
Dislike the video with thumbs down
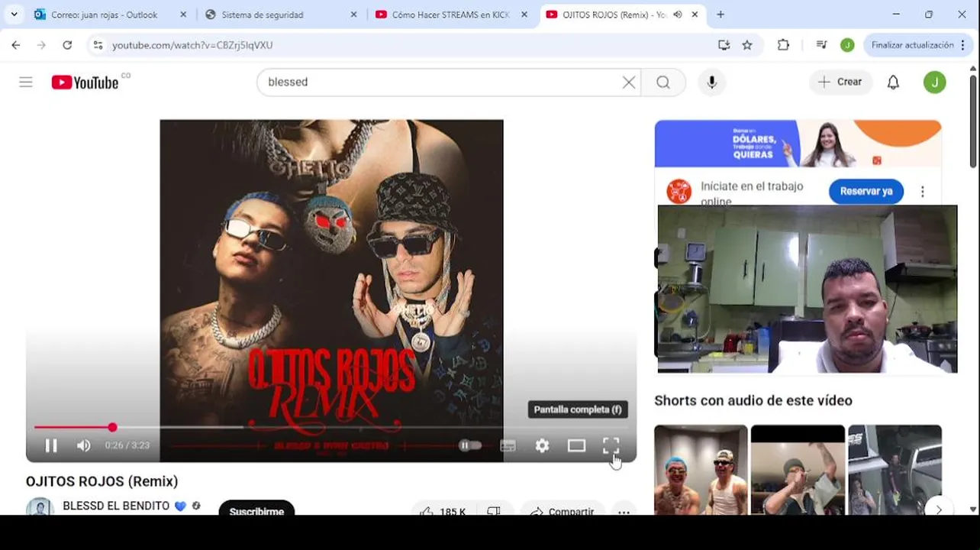[495, 510]
